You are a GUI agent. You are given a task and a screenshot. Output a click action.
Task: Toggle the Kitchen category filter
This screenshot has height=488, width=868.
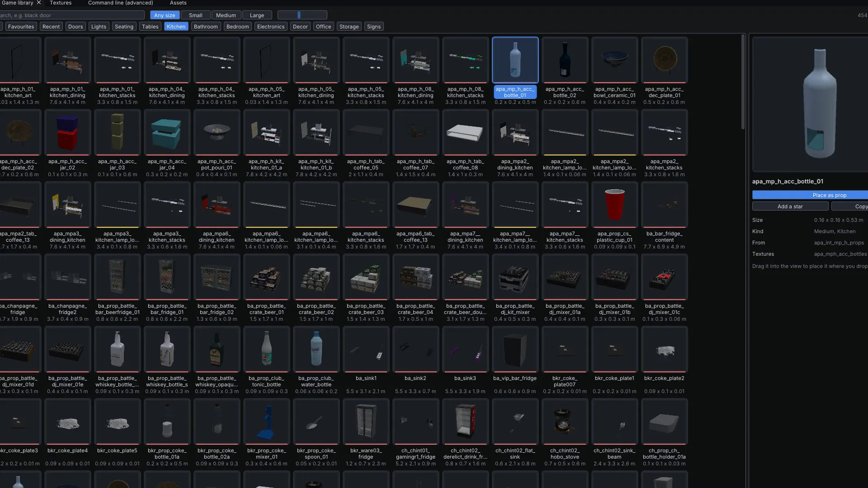[x=176, y=27]
